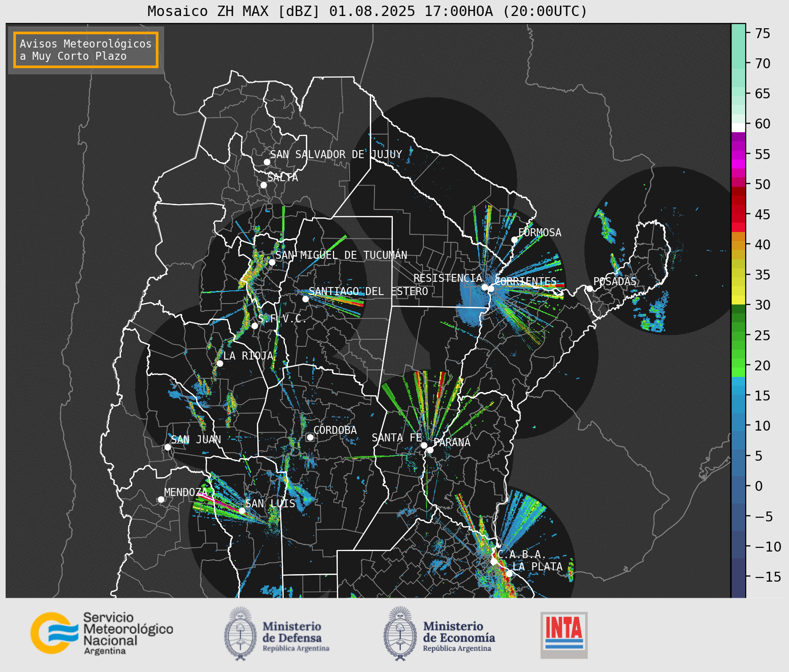The image size is (789, 672).
Task: Click the white 60 dBZ color band
Action: 738,128
